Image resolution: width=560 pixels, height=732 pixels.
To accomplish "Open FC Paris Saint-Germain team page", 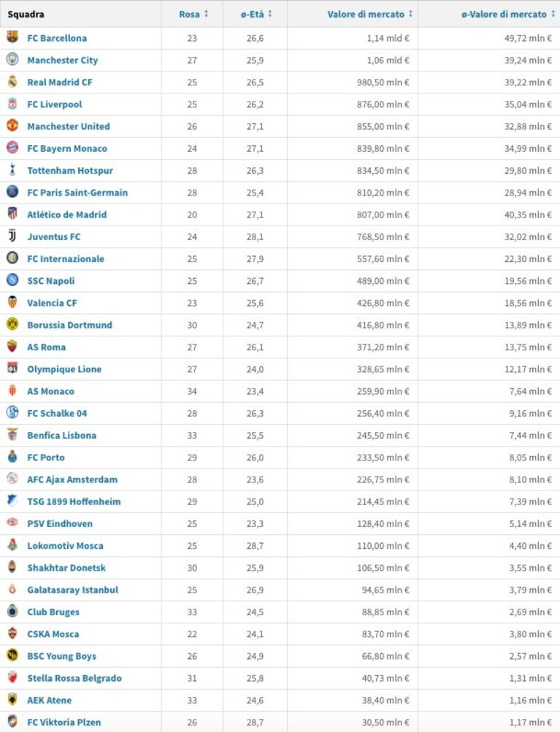I will [x=77, y=193].
